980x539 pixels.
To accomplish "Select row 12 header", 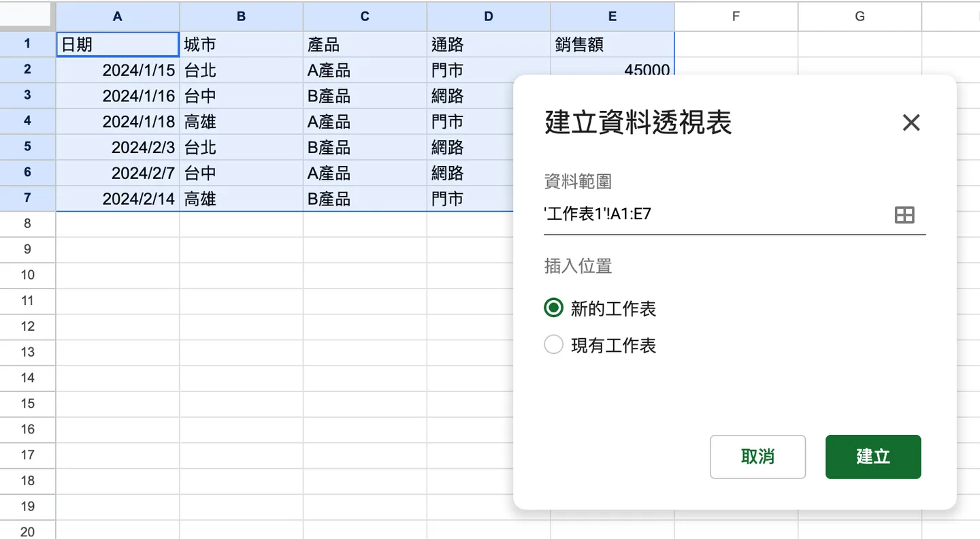I will pos(27,327).
